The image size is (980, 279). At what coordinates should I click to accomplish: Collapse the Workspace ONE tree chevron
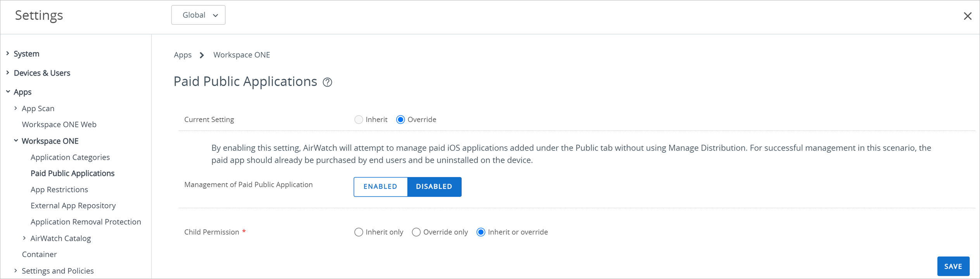[16, 141]
